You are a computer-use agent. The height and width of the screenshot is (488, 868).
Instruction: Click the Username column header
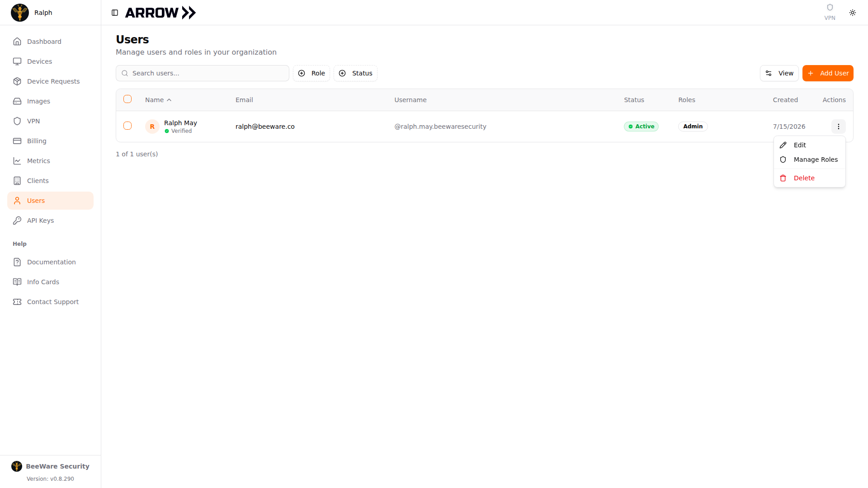(x=410, y=100)
